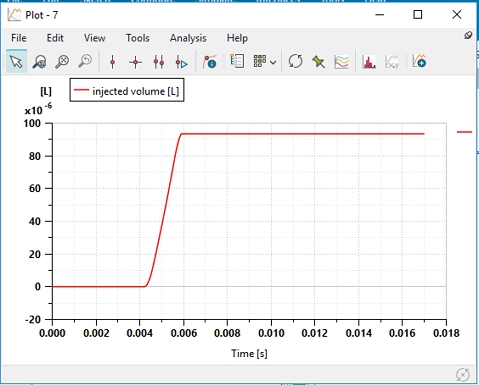The image size is (479, 385).
Task: Open the View menu
Action: [x=95, y=38]
